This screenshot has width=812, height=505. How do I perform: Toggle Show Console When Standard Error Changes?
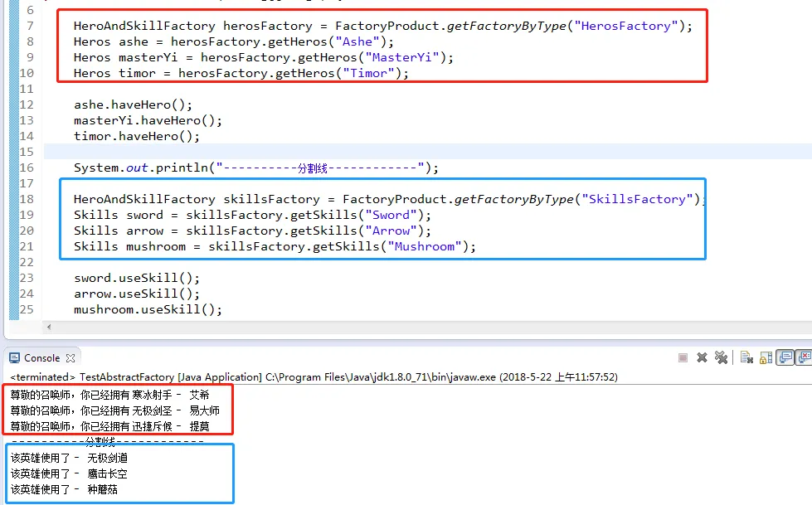pos(805,357)
